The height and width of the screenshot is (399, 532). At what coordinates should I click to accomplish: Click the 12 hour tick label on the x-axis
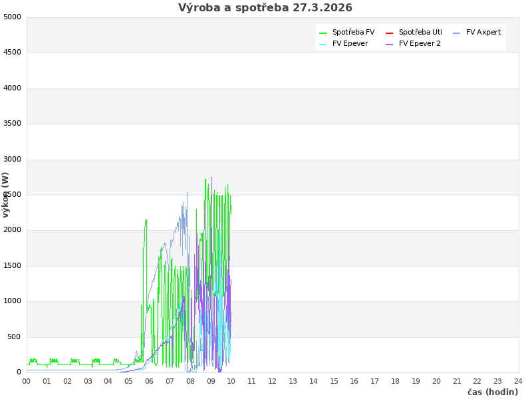click(273, 381)
